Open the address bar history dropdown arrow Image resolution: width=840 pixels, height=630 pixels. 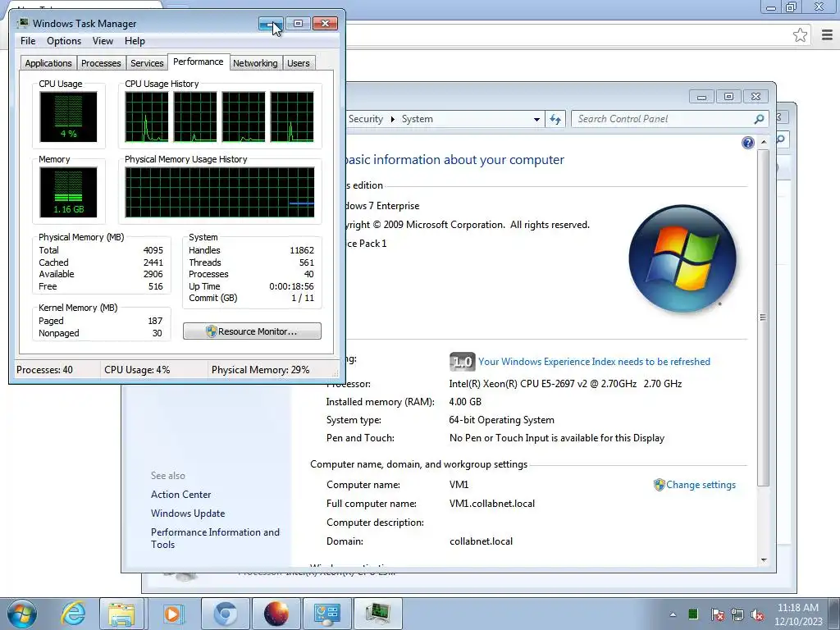[x=536, y=120]
